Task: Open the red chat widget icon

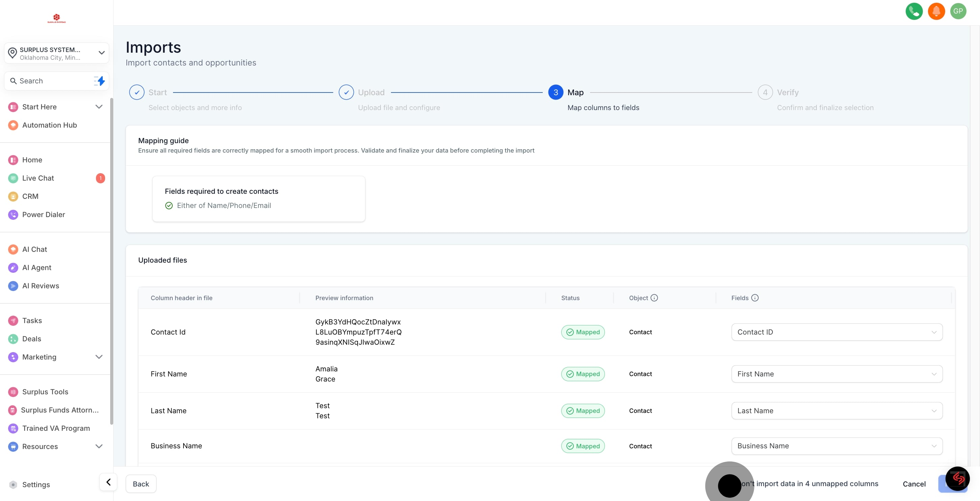Action: click(x=958, y=479)
